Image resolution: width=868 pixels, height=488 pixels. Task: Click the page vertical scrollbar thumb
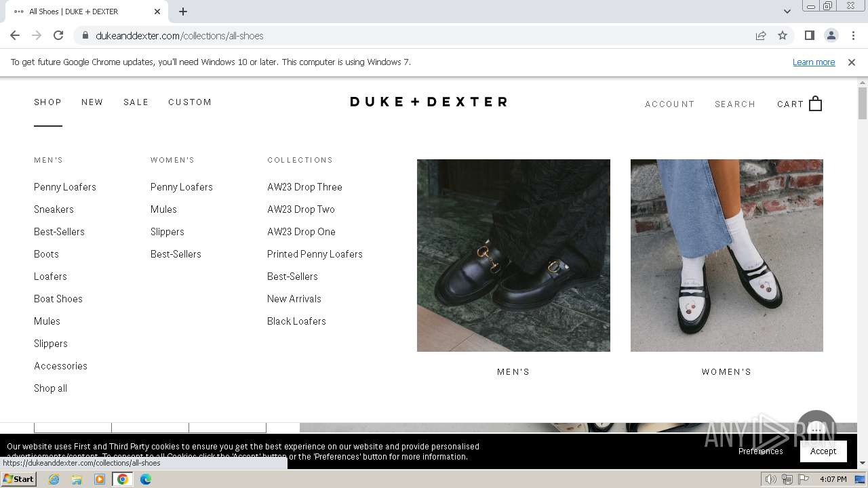point(863,104)
